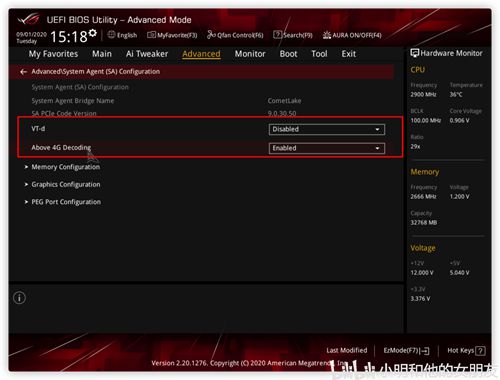Click the ROG logo icon

tap(29, 19)
